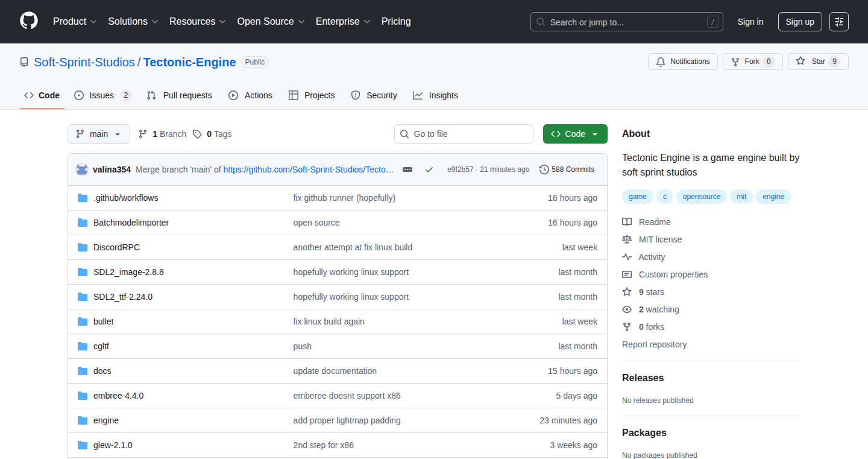Go to GitHub homepage via Octocat logo

(29, 21)
